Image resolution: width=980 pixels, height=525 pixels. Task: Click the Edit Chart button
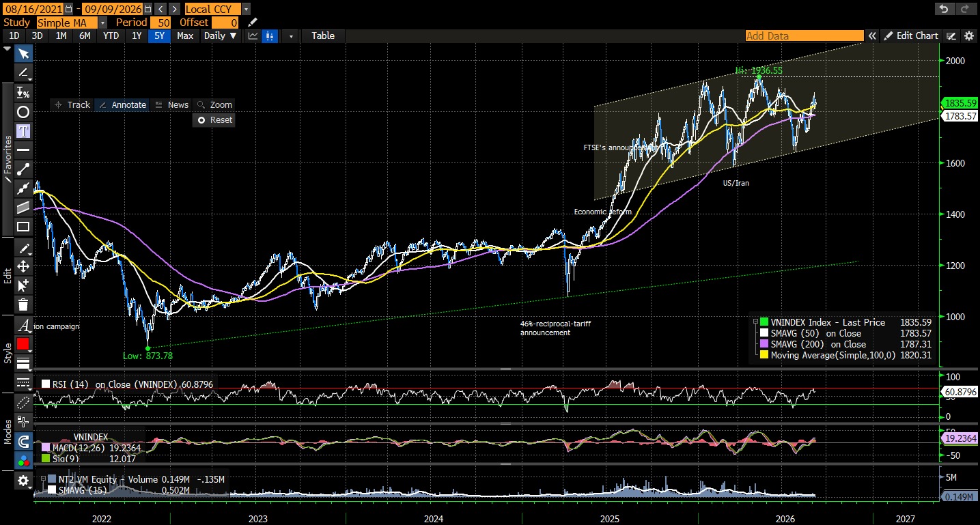(911, 36)
